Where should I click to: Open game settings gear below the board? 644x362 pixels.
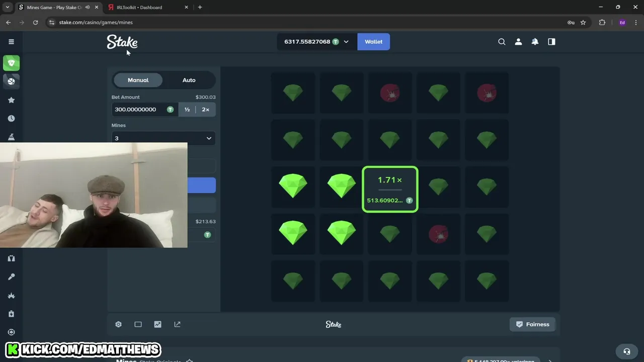point(118,324)
